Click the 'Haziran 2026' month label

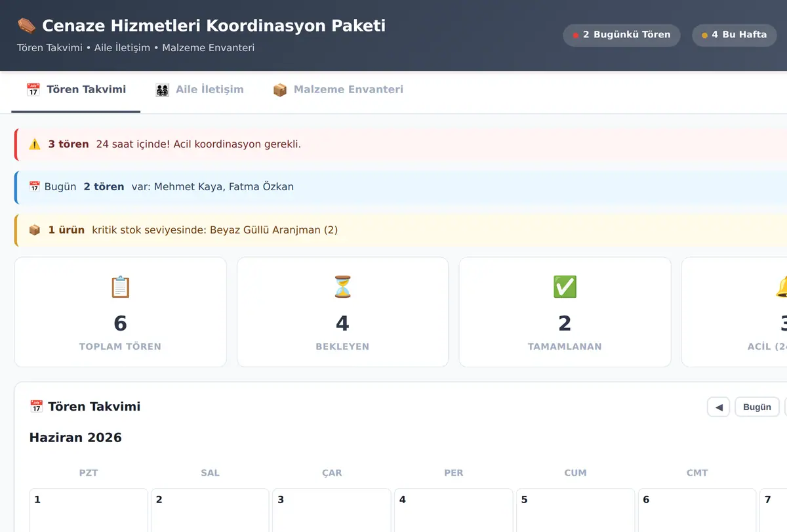pyautogui.click(x=75, y=438)
